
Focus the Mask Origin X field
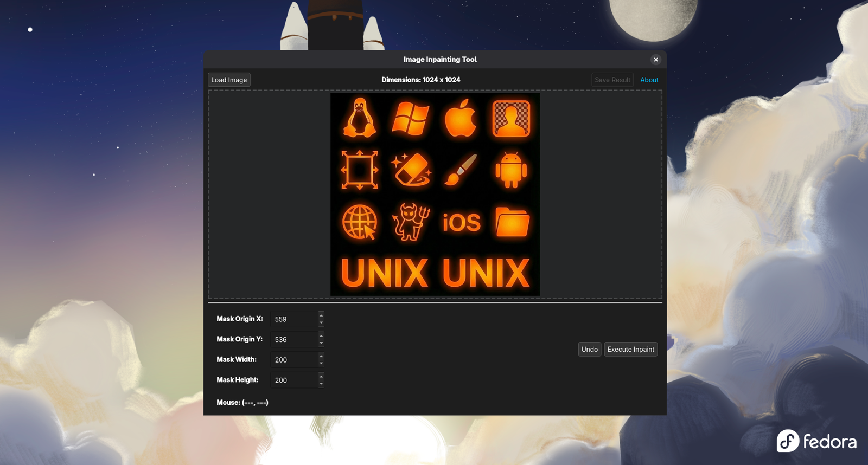click(295, 319)
